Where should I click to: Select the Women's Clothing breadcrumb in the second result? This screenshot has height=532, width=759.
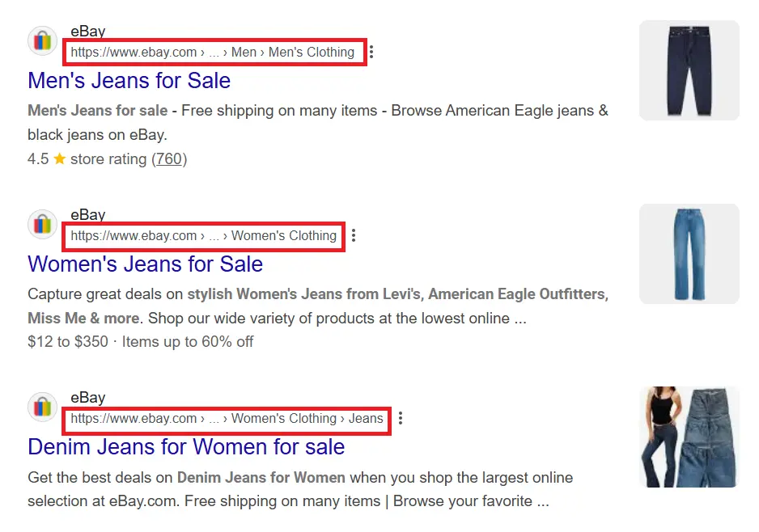click(x=285, y=236)
